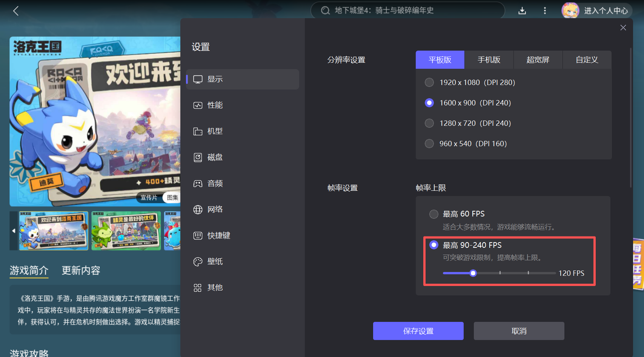The width and height of the screenshot is (644, 357).
Task: Click the search magnifier icon
Action: [325, 11]
